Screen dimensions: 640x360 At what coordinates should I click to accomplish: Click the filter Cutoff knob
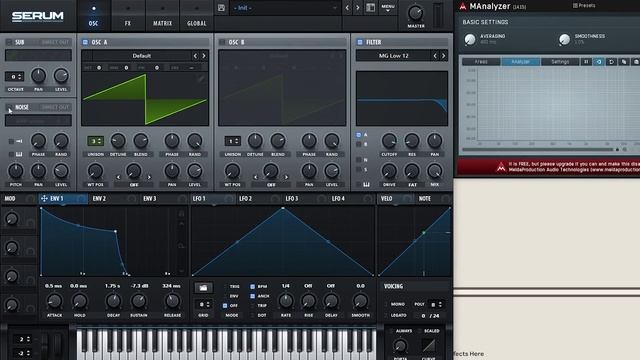[x=389, y=141]
